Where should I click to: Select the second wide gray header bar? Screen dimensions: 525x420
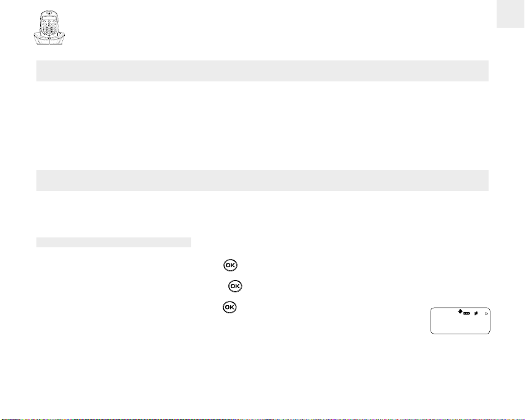[x=263, y=181]
